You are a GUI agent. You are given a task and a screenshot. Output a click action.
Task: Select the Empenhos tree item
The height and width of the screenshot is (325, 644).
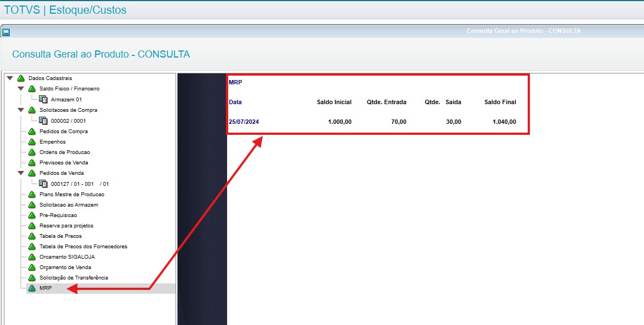[53, 142]
